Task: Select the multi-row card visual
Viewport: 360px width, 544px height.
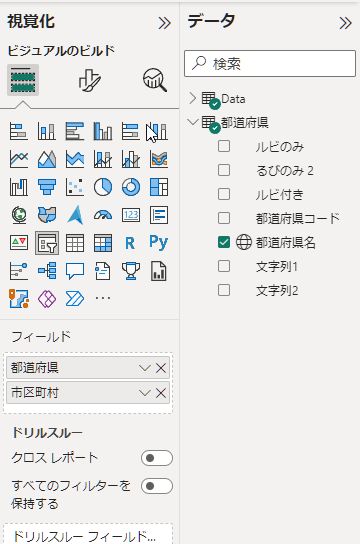Action: (159, 215)
